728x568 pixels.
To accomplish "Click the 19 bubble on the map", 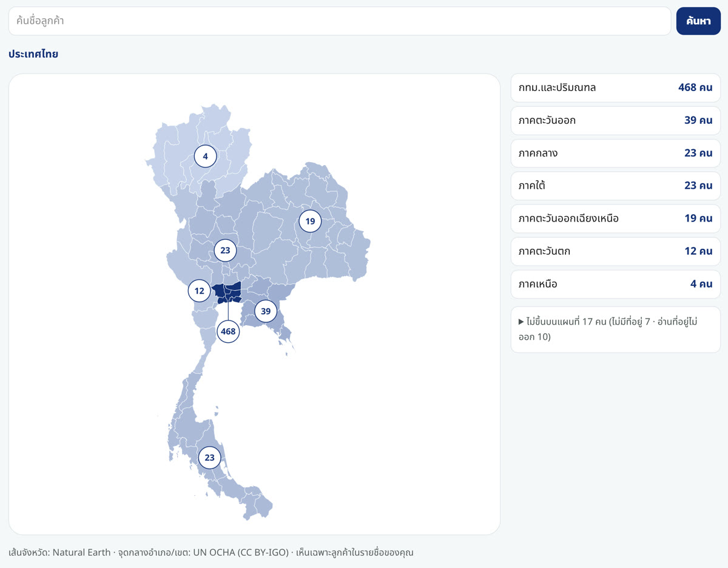I will 310,221.
